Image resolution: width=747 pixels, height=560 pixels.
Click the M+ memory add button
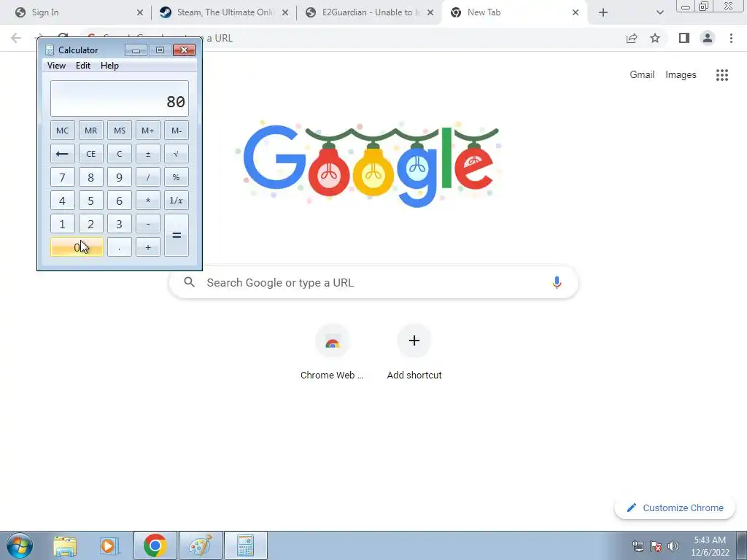coord(147,131)
